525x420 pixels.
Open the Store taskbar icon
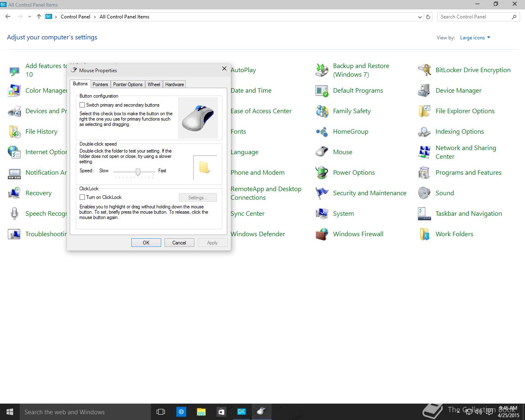[221, 412]
